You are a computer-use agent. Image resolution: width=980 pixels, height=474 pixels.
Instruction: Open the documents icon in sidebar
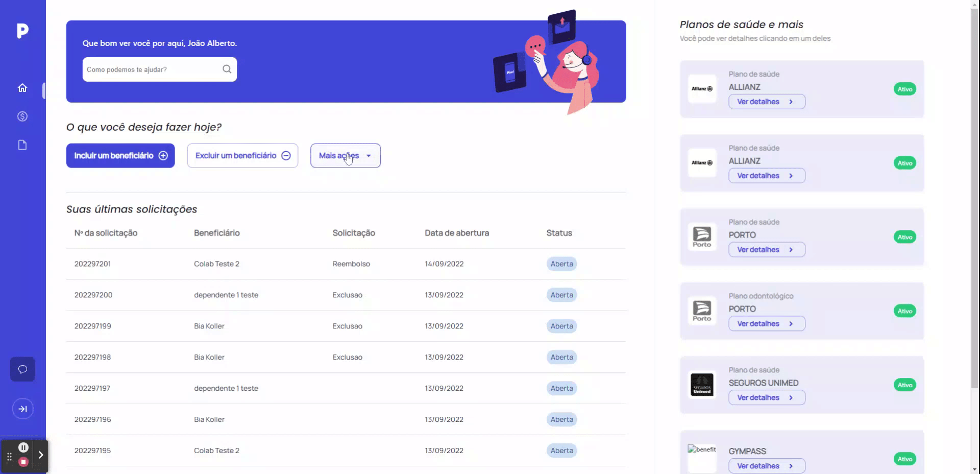click(x=22, y=145)
